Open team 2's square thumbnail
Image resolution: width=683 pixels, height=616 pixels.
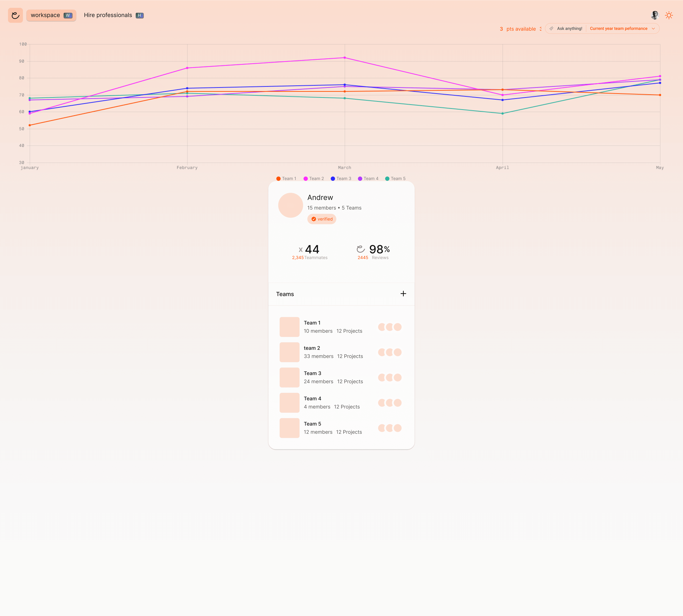(x=290, y=352)
